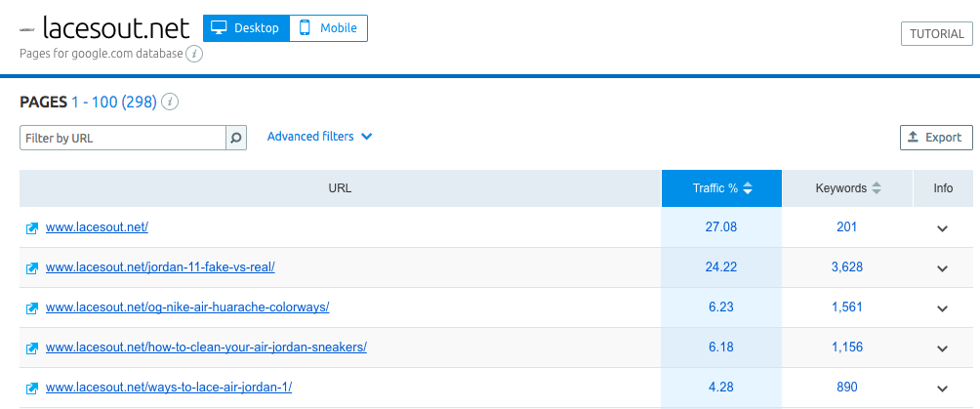This screenshot has width=980, height=409.
Task: Expand info chevron for www.lacesout.net/ row
Action: 943,228
